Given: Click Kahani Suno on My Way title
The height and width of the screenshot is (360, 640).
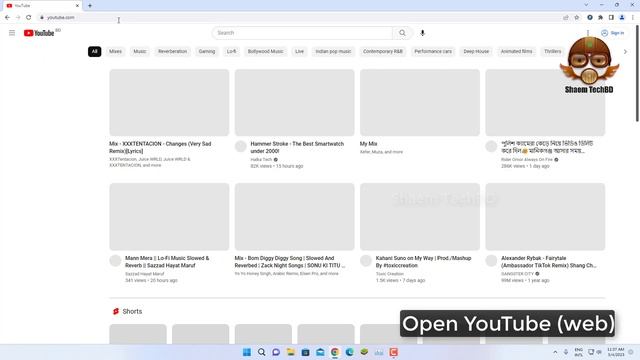Looking at the screenshot, I should click(423, 262).
